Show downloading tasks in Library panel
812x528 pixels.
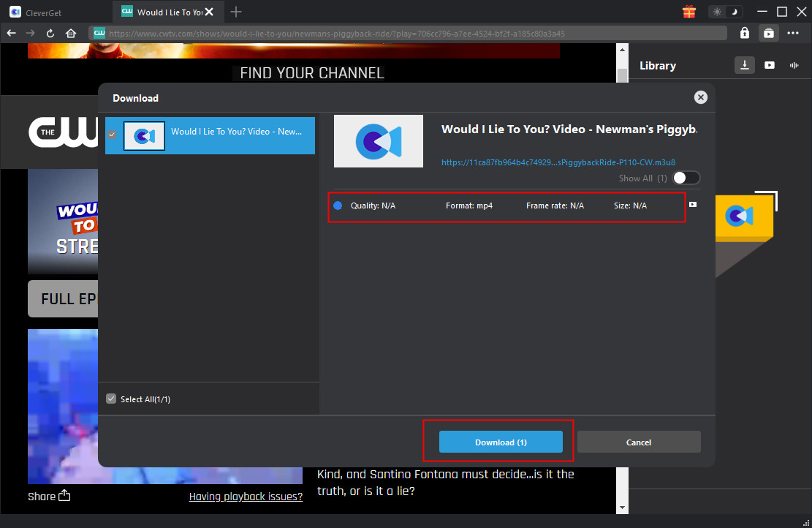(744, 65)
